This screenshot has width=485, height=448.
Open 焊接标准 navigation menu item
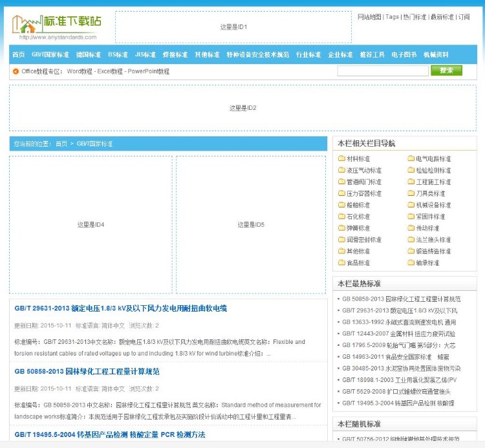[x=175, y=55]
